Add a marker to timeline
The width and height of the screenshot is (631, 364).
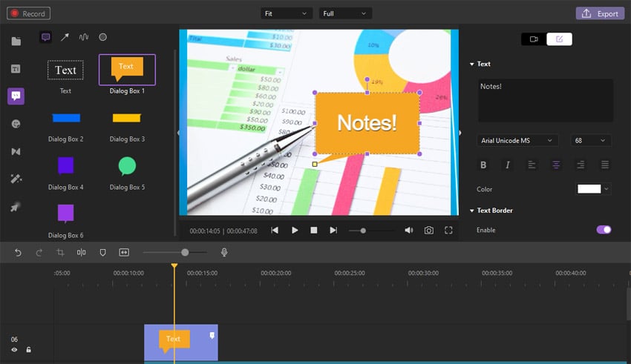(x=102, y=252)
